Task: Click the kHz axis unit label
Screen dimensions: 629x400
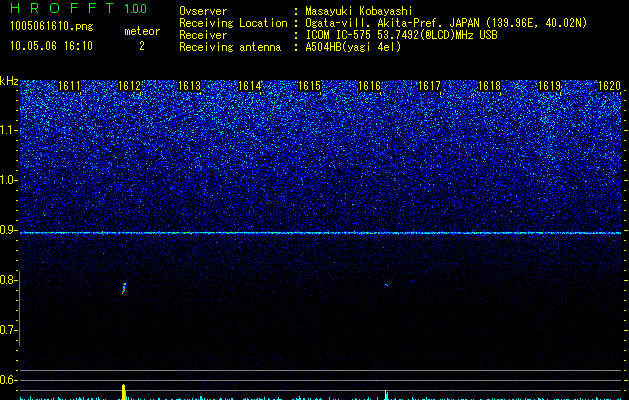Action: pyautogui.click(x=9, y=81)
